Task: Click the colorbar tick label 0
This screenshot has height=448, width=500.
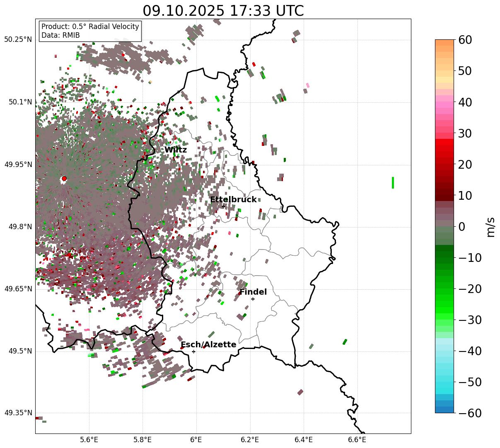Action: coord(461,226)
